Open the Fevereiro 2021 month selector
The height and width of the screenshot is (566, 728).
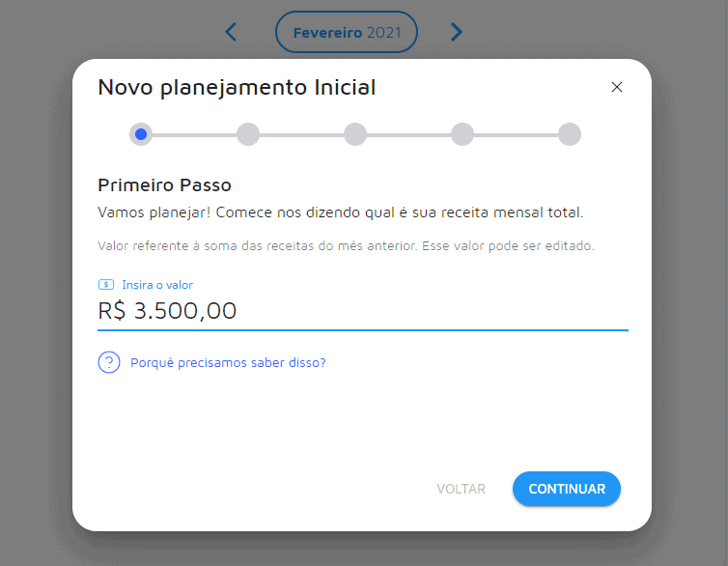347,32
